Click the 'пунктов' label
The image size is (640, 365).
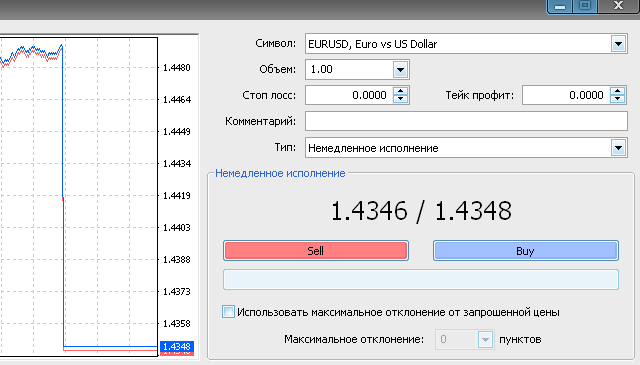520,339
